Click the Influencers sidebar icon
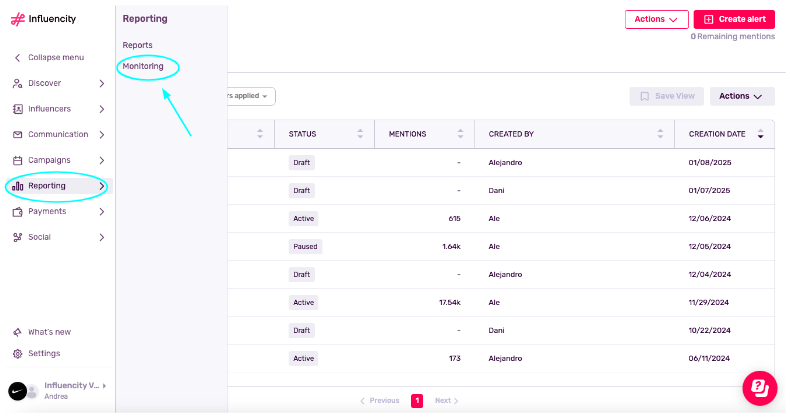This screenshot has width=790, height=417. pyautogui.click(x=18, y=109)
